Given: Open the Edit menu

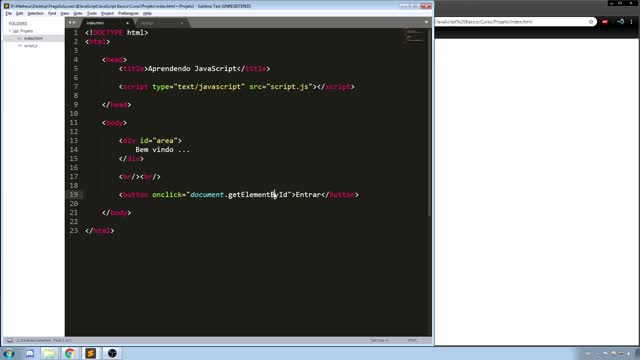Looking at the screenshot, I should (x=19, y=13).
